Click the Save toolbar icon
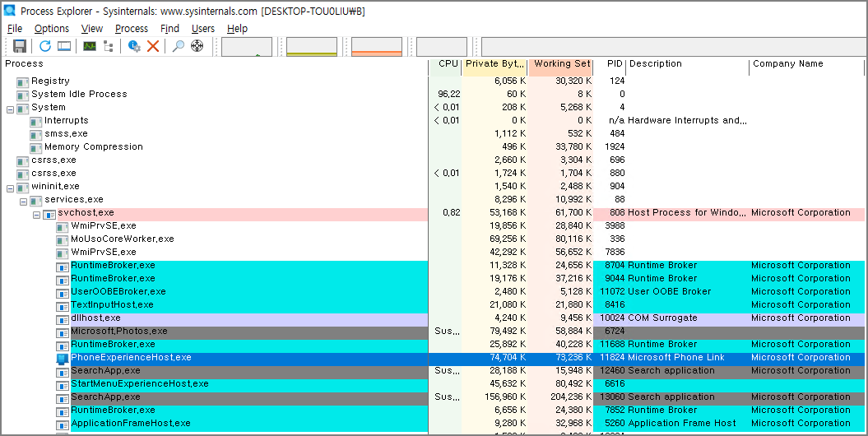 tap(20, 46)
